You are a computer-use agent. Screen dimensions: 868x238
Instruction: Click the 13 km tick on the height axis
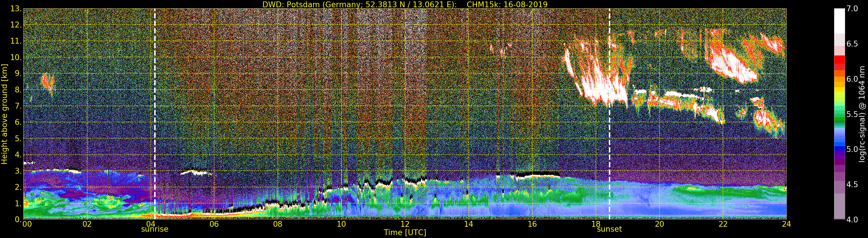(x=16, y=9)
